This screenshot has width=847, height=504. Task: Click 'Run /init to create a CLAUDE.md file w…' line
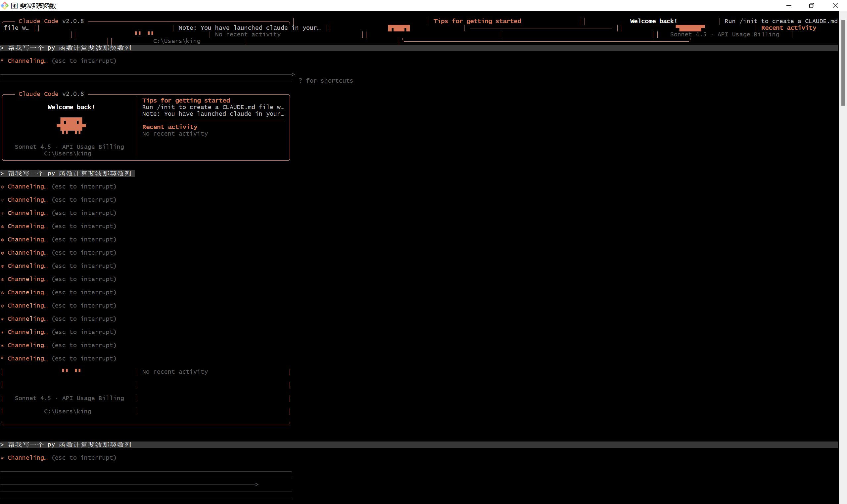(213, 107)
